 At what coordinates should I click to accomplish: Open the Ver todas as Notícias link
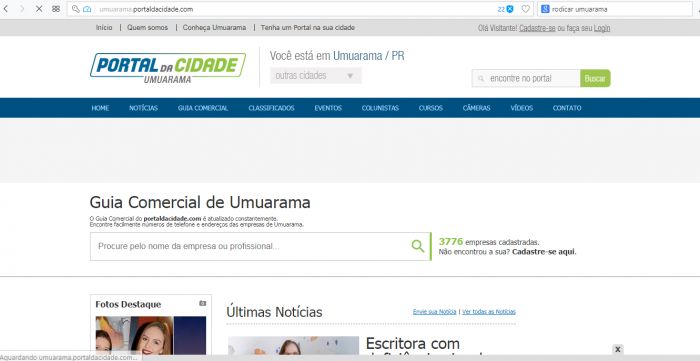[489, 312]
